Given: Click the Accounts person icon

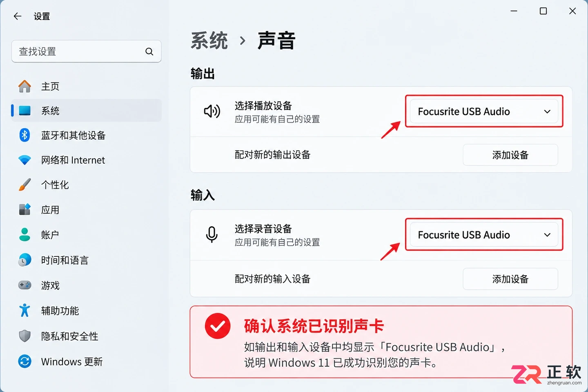Looking at the screenshot, I should [x=24, y=235].
